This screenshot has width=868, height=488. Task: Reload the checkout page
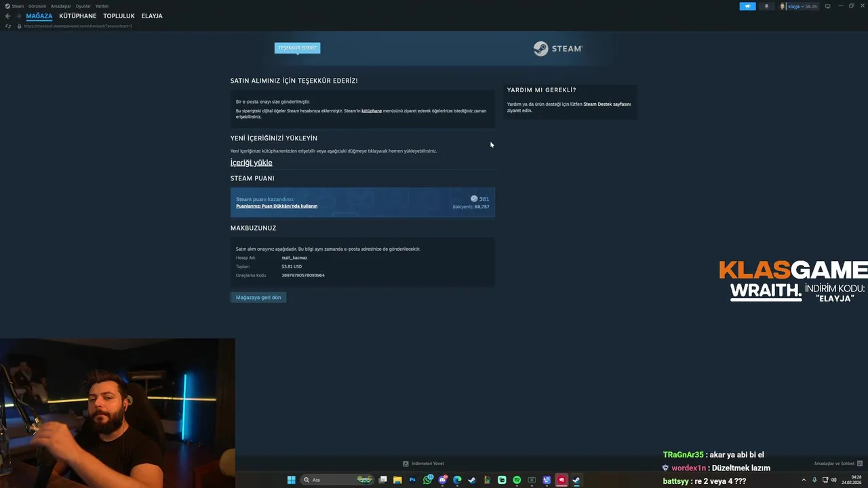point(8,26)
